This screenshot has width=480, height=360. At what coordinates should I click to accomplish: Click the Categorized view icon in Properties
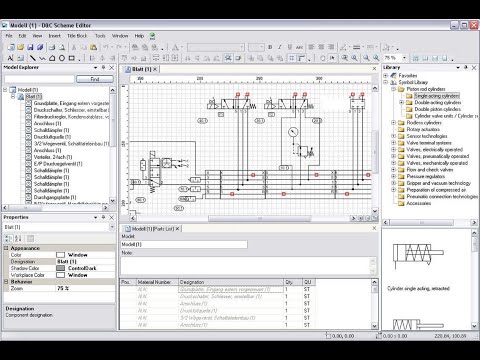point(8,238)
